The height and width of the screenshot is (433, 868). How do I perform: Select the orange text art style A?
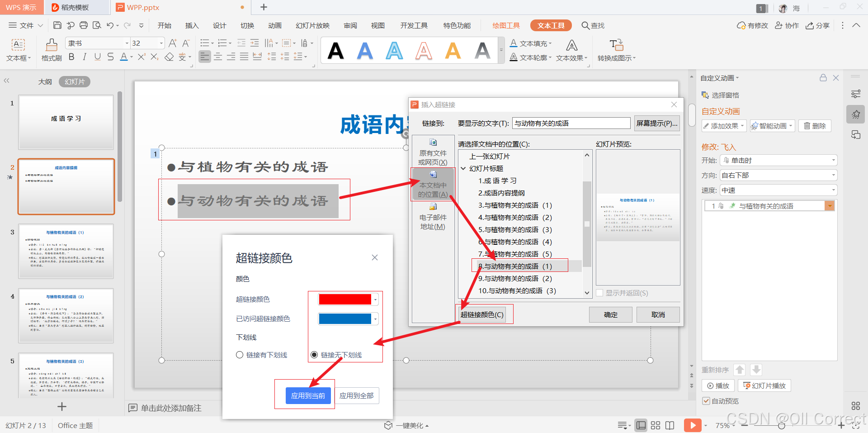(x=453, y=50)
